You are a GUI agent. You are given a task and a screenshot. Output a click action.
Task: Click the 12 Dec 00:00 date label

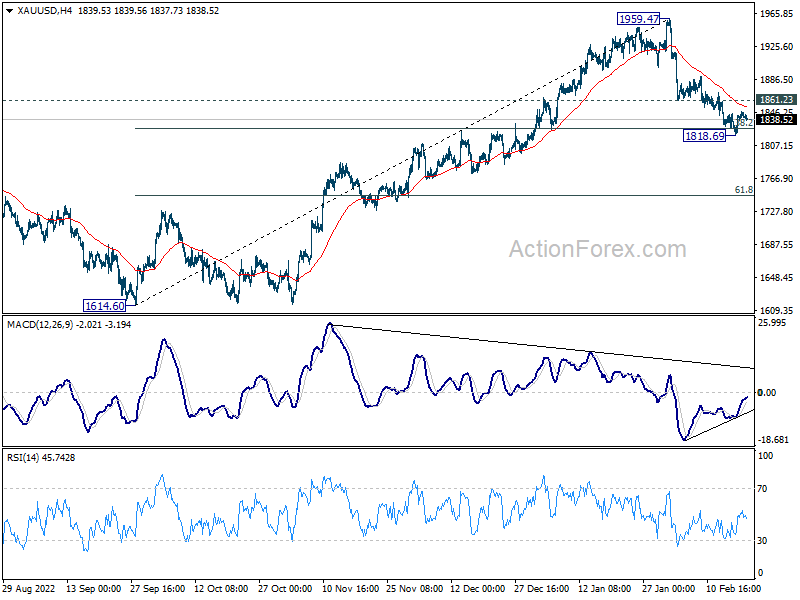[478, 589]
